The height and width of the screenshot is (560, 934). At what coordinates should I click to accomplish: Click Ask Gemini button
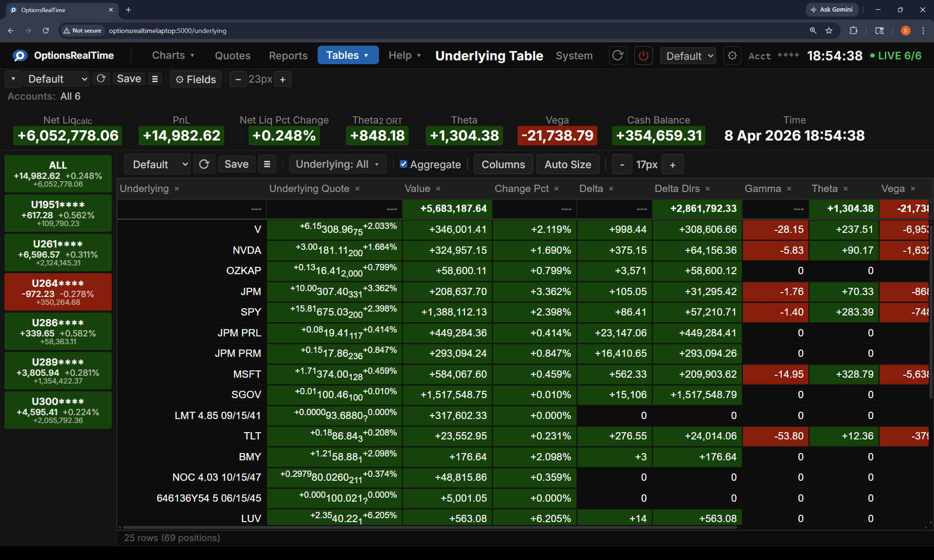pos(832,10)
